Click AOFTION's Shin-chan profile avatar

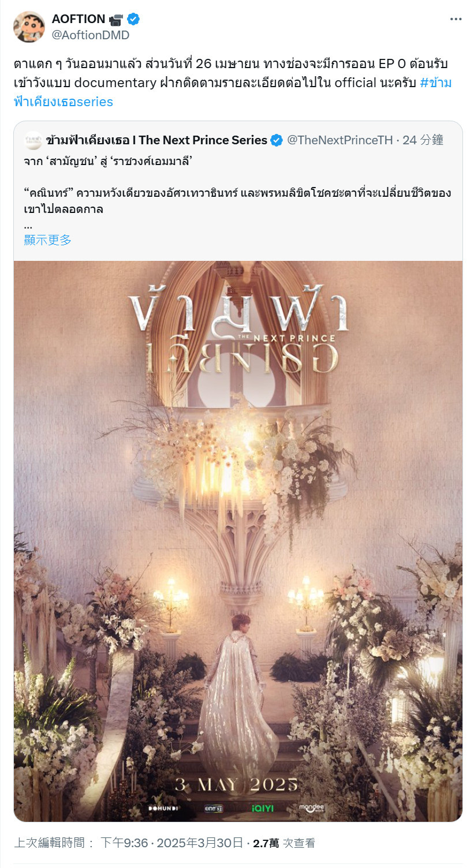pyautogui.click(x=29, y=27)
